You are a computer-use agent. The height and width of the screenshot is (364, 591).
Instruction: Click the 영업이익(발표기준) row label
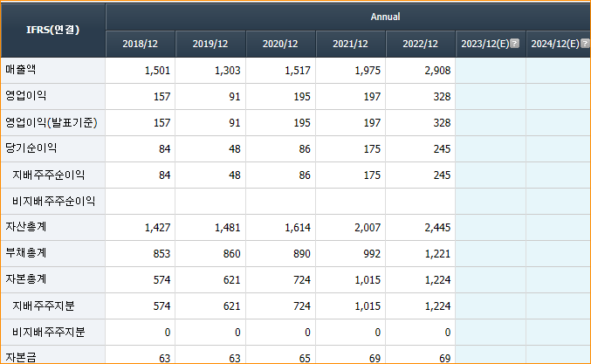(52, 122)
